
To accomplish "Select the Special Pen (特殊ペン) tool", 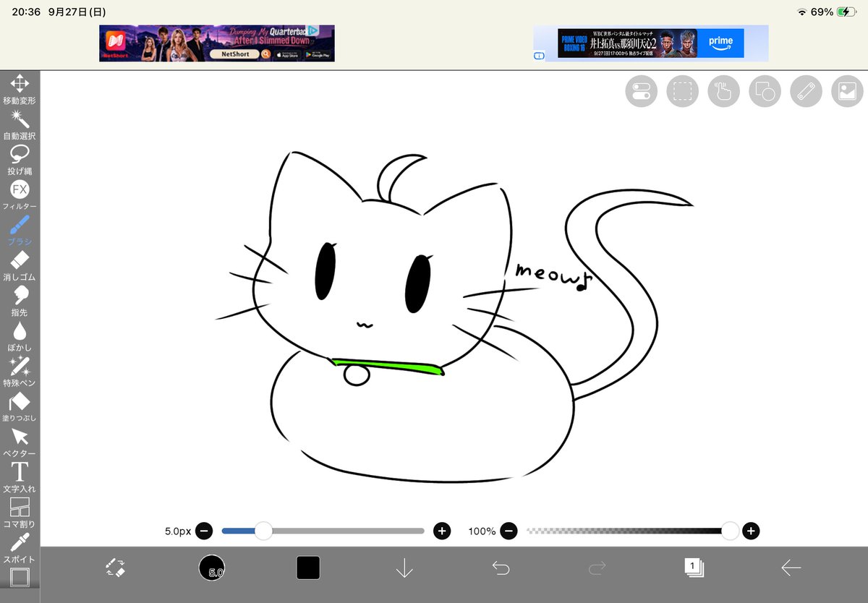I will (x=20, y=372).
